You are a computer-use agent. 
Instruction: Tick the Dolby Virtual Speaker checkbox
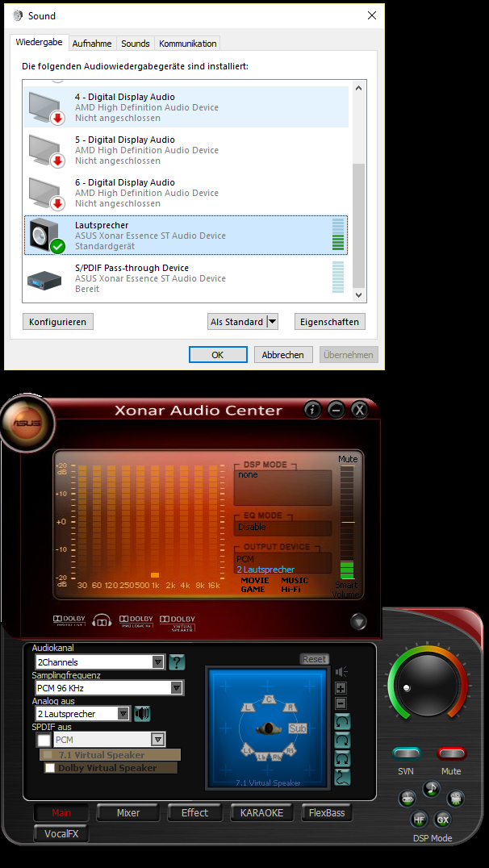(x=50, y=768)
